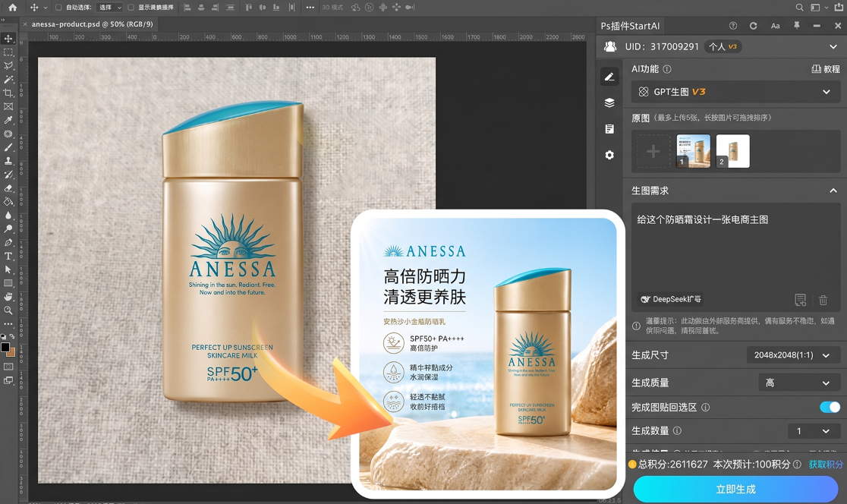
Task: Select the Zoom tool in toolbar
Action: pos(8,310)
